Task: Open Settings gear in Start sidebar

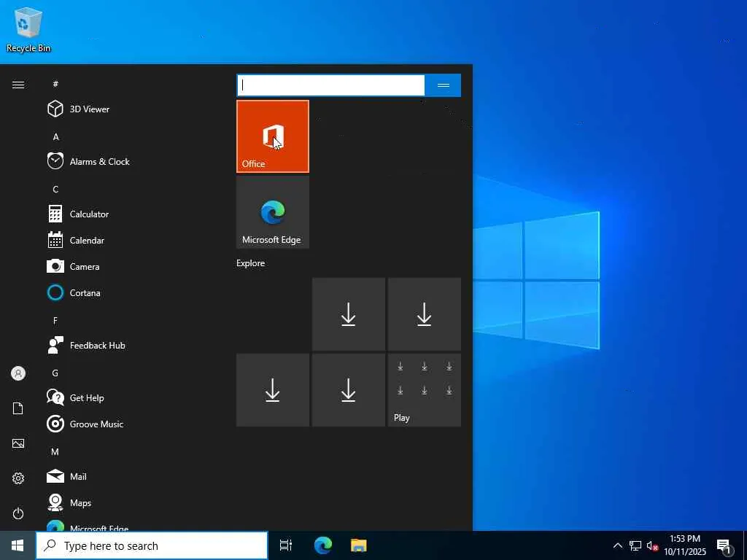Action: 18,478
